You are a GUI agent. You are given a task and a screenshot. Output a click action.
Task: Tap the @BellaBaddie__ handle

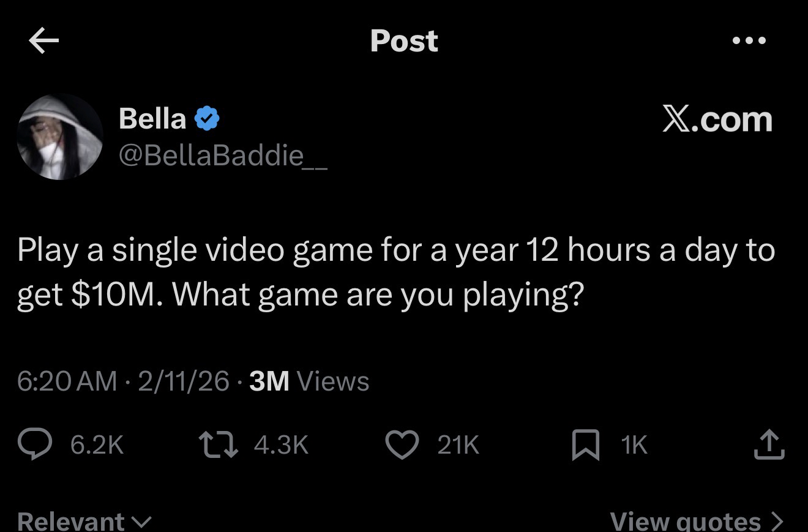tap(222, 156)
